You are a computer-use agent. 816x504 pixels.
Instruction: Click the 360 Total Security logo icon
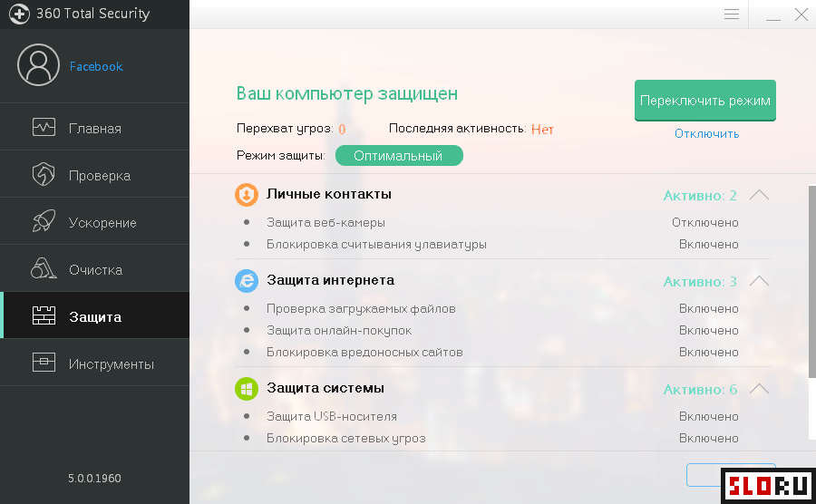point(19,14)
